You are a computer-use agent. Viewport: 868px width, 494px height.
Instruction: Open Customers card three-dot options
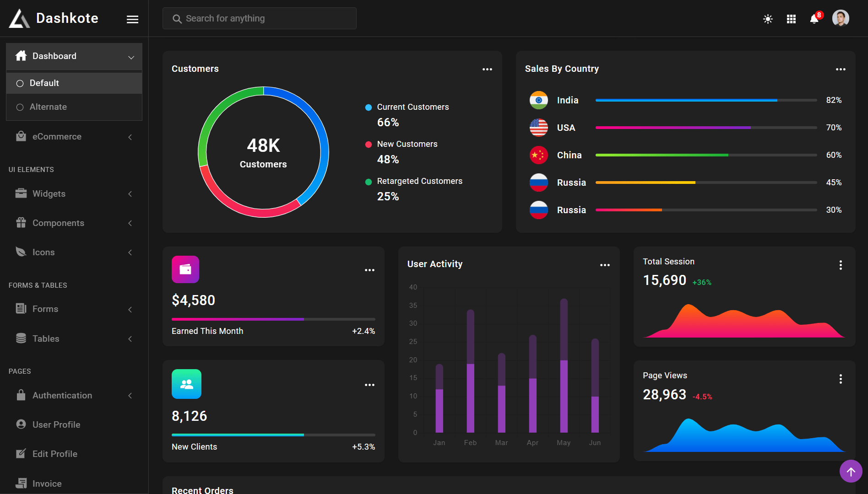tap(487, 70)
